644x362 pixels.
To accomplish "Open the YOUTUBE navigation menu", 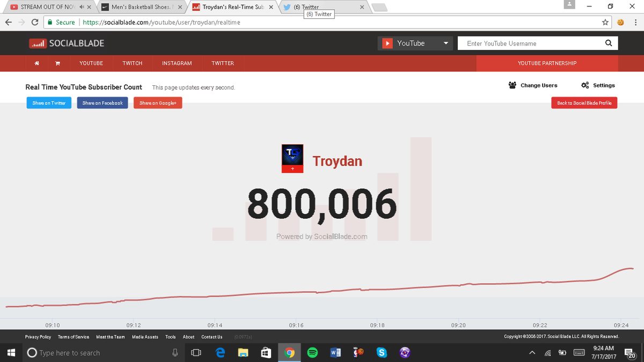I will point(91,63).
